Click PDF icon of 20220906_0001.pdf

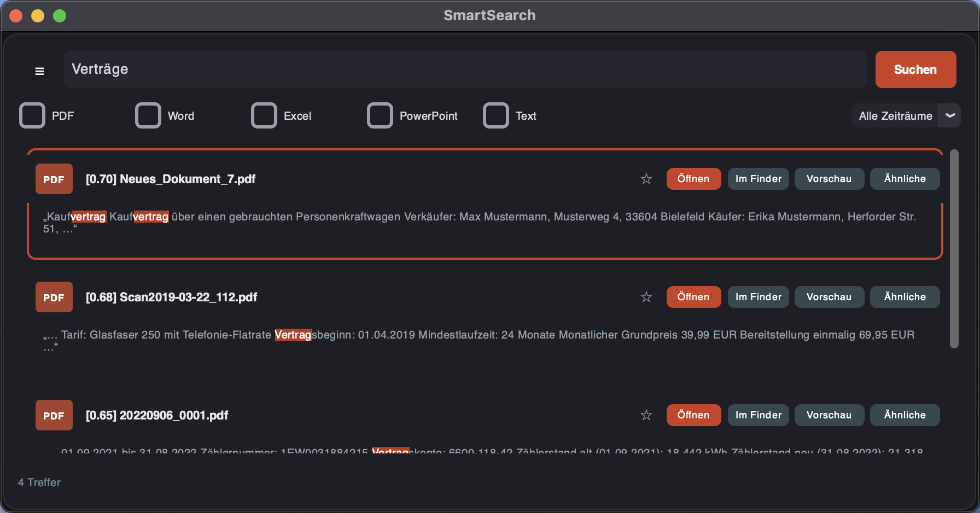54,415
